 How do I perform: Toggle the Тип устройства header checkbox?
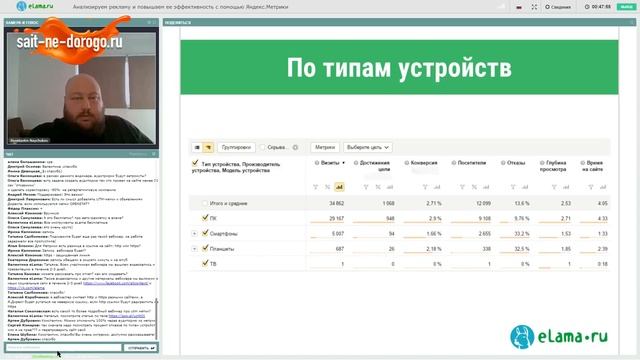click(195, 163)
